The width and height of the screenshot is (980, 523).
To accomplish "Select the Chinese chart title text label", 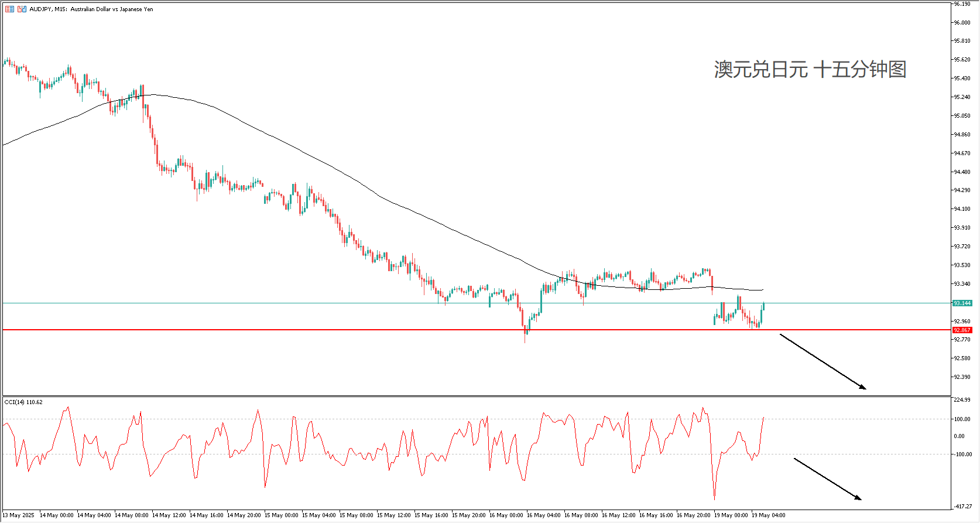I will tap(810, 70).
